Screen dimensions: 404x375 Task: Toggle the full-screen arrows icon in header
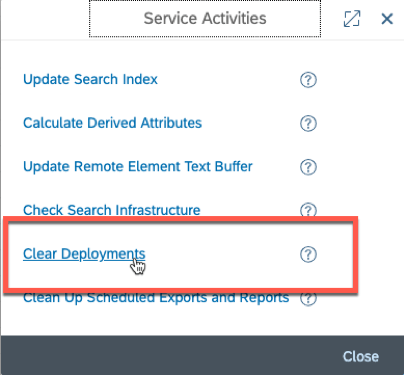point(352,19)
